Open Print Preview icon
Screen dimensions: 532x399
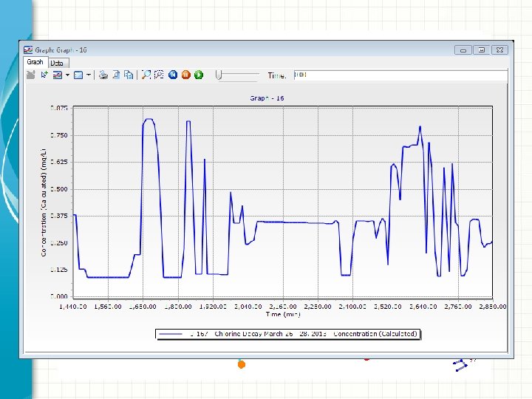116,75
